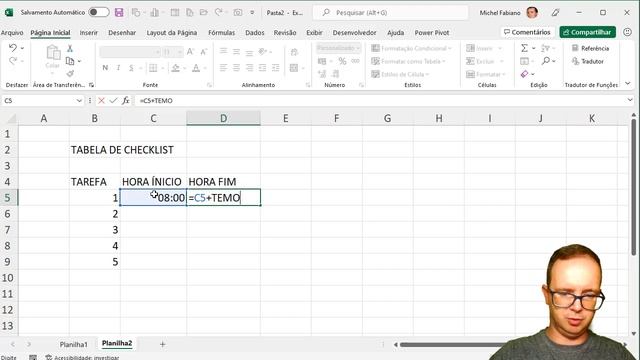Image resolution: width=640 pixels, height=360 pixels.
Task: Switch to Planilha1 sheet tab
Action: pyautogui.click(x=73, y=344)
